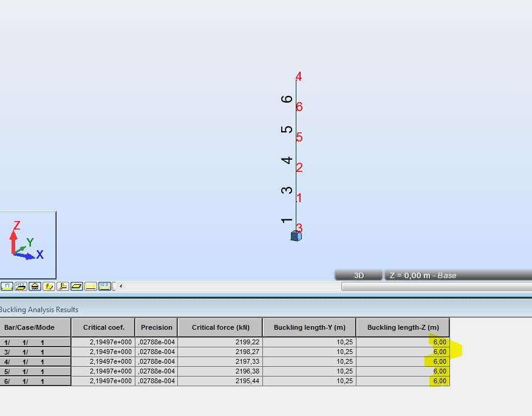Click the Z = 0,00 m - Base level selector
The height and width of the screenshot is (416, 532).
[x=459, y=275]
